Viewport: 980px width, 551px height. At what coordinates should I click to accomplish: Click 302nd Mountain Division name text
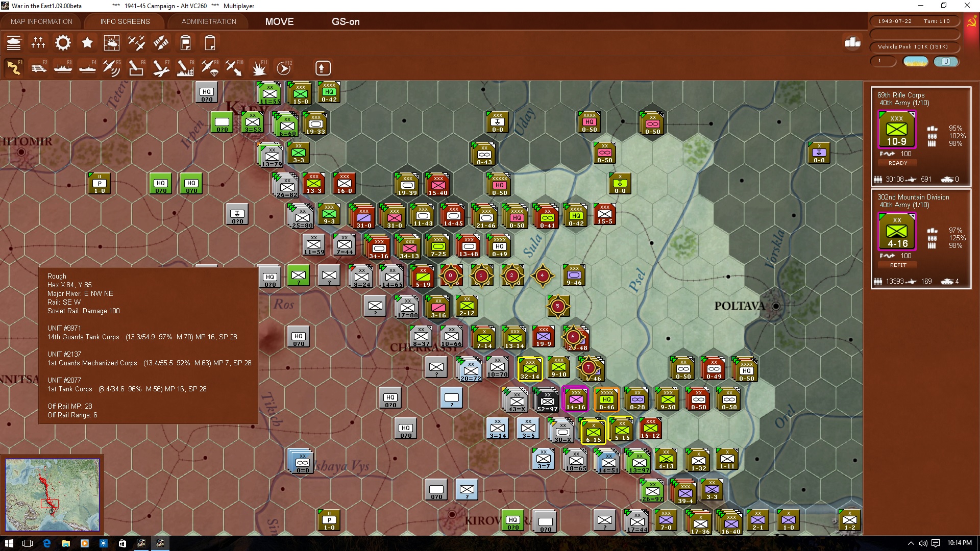click(913, 197)
